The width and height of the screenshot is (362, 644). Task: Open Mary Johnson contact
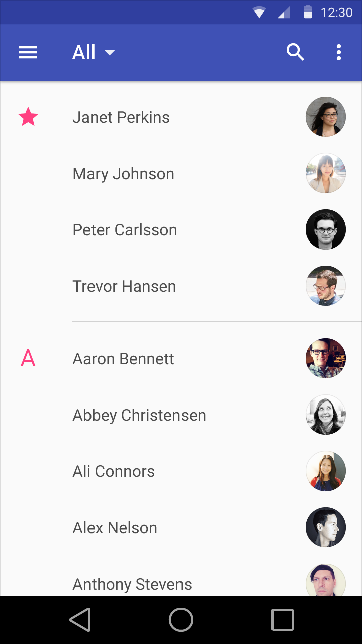tap(123, 174)
